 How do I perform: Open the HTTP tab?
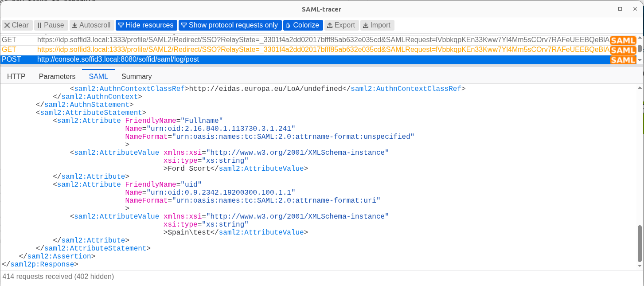coord(16,76)
